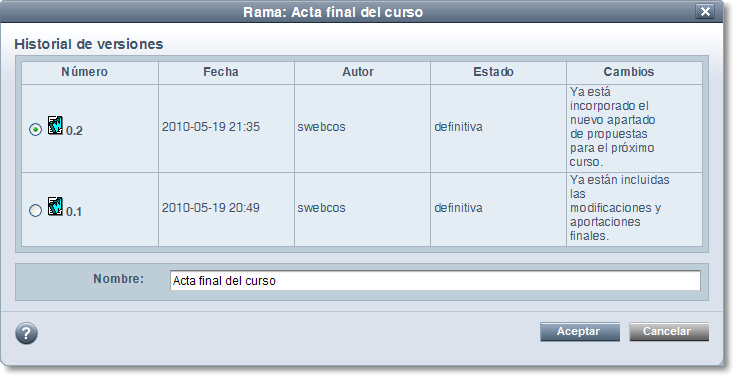Click the Autor column header

point(358,72)
